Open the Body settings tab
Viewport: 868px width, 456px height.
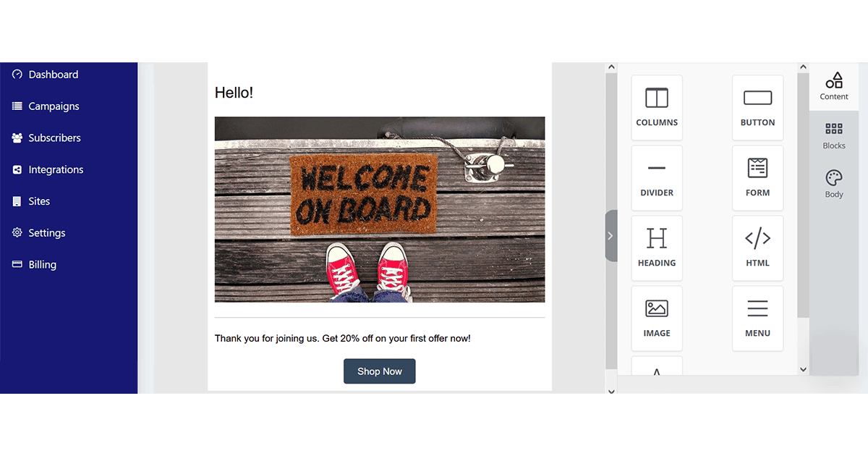[x=834, y=184]
